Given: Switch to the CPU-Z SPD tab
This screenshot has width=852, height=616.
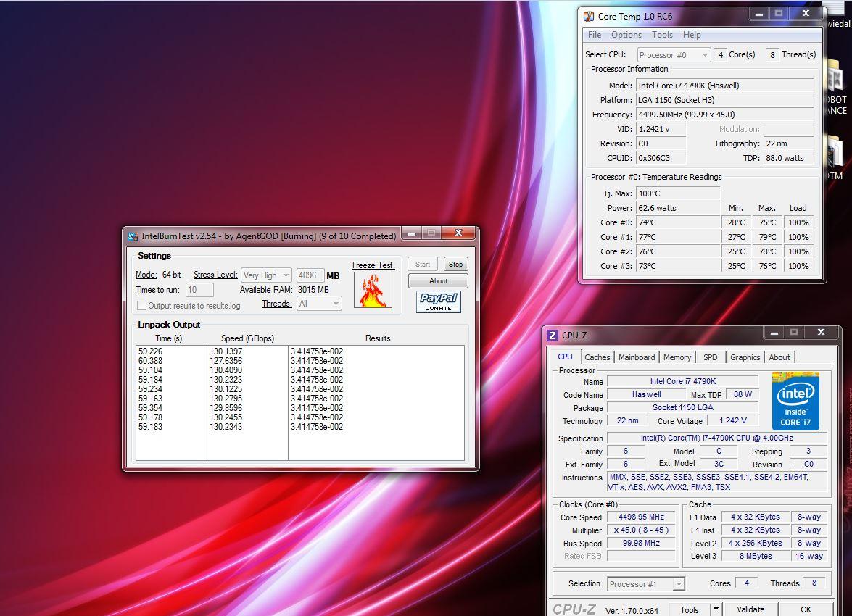Looking at the screenshot, I should point(710,357).
